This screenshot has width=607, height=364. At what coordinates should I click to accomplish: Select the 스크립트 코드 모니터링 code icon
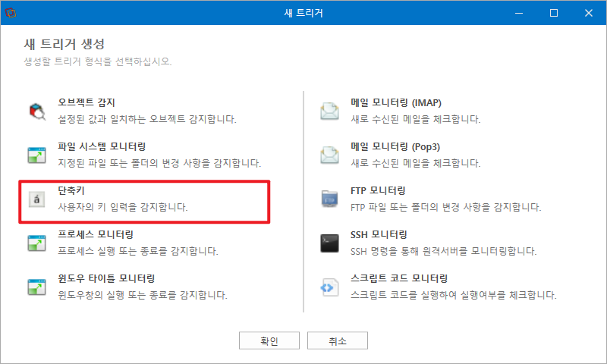coord(329,287)
